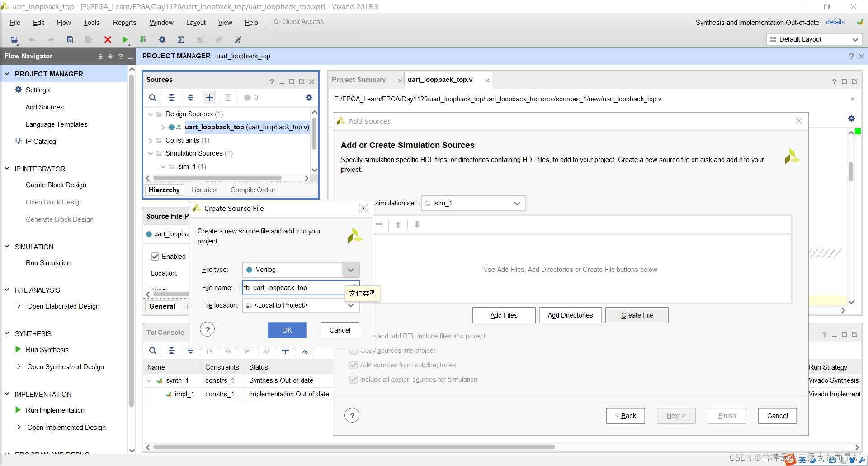This screenshot has width=868, height=466.
Task: Click the Add Sources plus icon
Action: [x=209, y=97]
